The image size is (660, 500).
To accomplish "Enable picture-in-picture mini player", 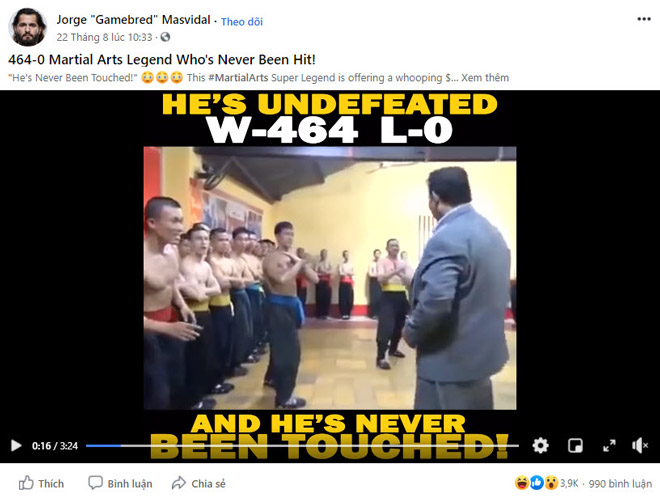I will point(575,445).
